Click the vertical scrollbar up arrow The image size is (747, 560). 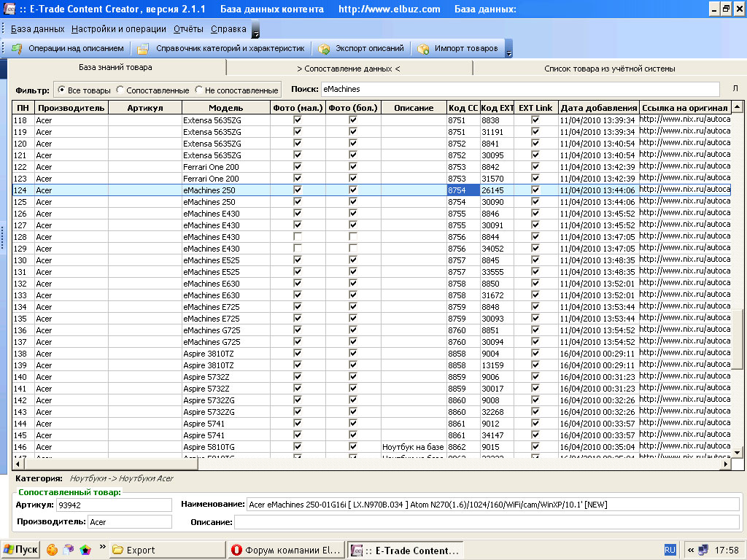tap(737, 106)
